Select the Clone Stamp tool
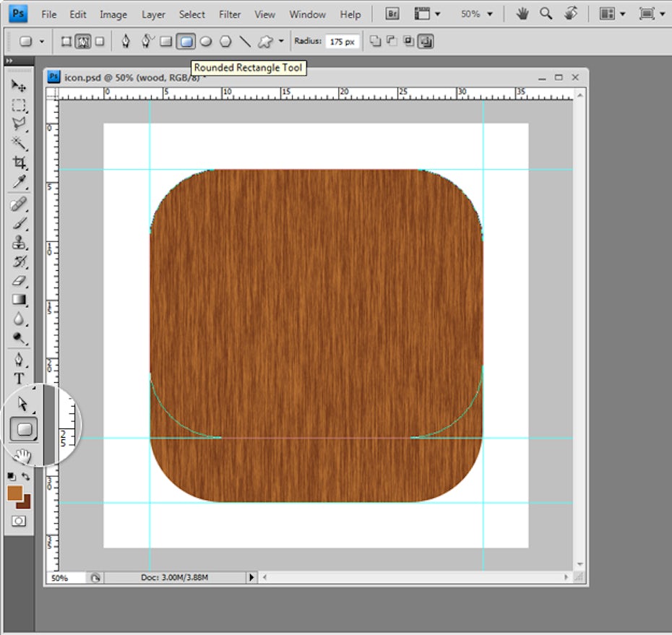The width and height of the screenshot is (672, 635). [x=19, y=243]
